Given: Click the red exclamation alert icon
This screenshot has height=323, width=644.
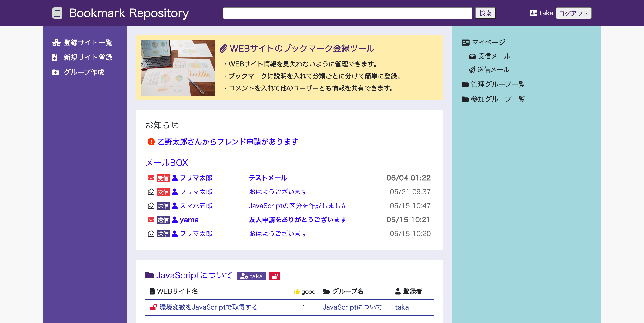Looking at the screenshot, I should pos(151,142).
